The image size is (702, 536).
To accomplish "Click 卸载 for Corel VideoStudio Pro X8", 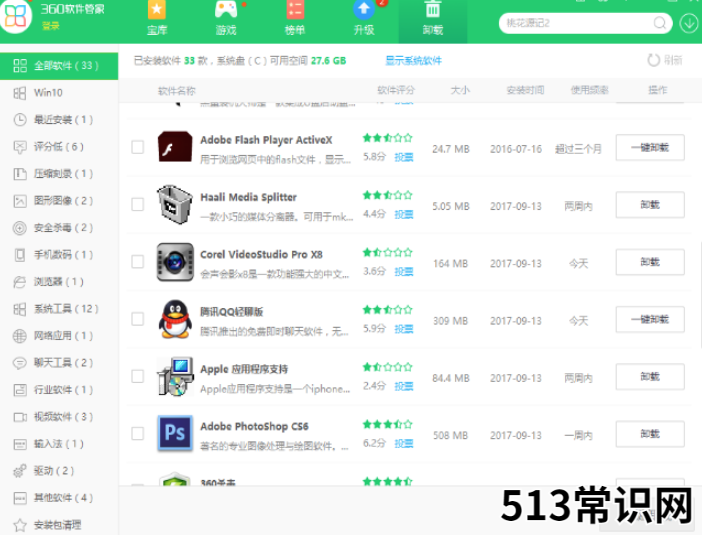I will point(650,262).
